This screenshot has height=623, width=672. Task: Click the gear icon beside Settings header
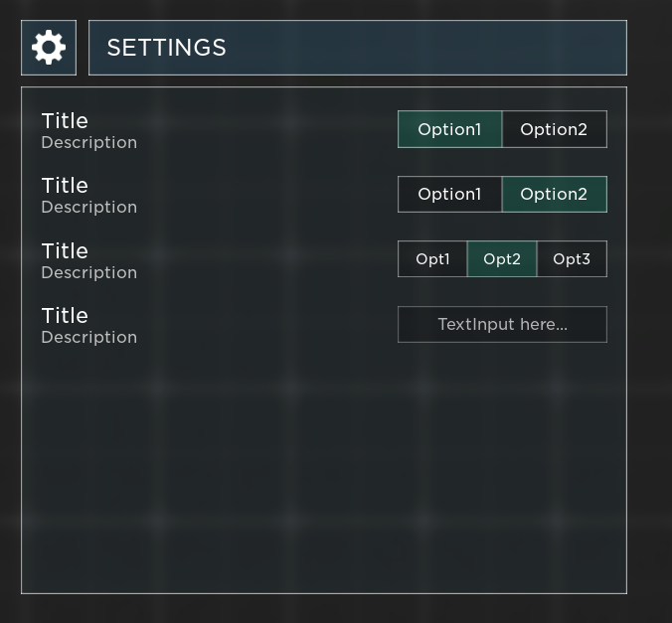(49, 48)
